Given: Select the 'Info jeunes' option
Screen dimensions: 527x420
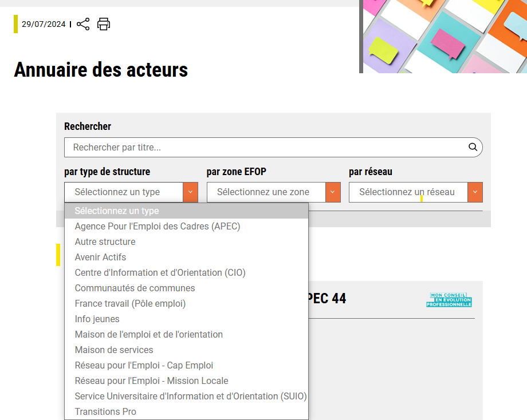Looking at the screenshot, I should click(186, 319).
